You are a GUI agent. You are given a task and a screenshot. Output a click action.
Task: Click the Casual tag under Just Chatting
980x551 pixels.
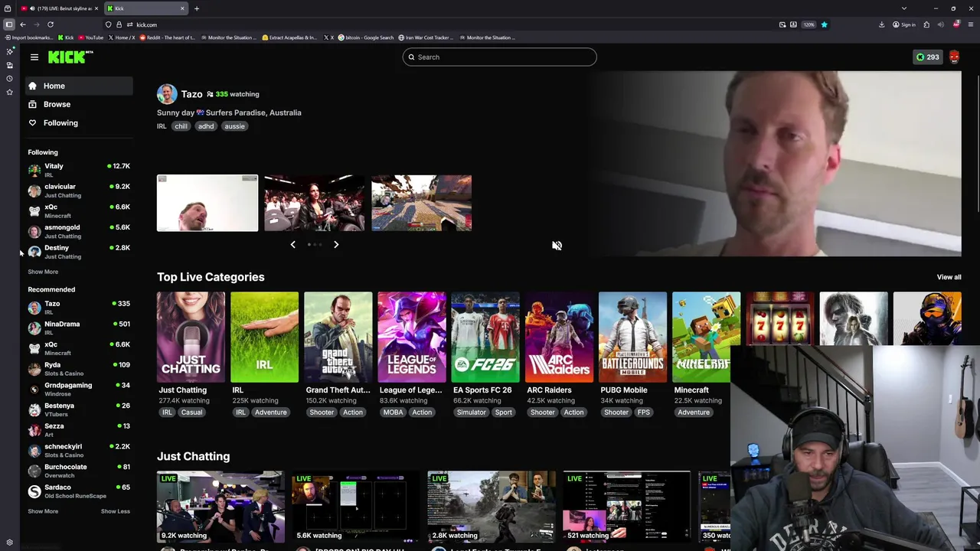(191, 412)
